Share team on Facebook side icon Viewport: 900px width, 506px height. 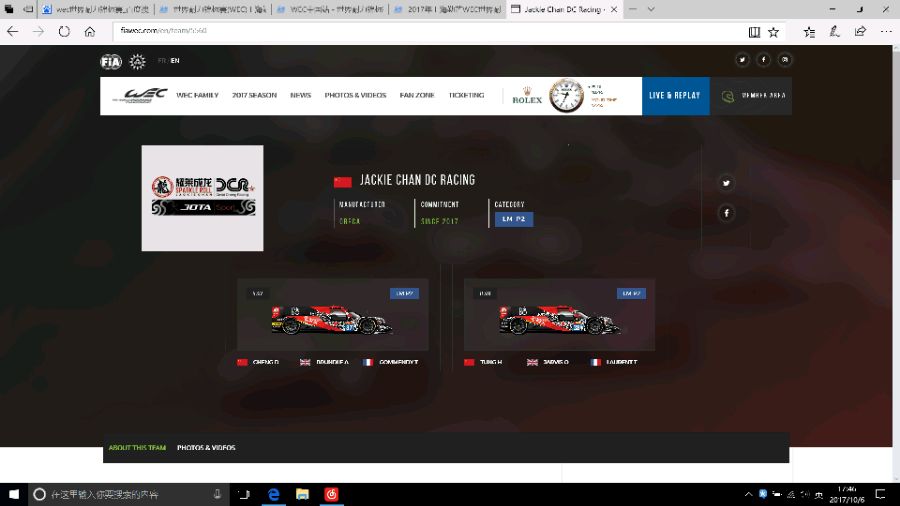pos(726,213)
